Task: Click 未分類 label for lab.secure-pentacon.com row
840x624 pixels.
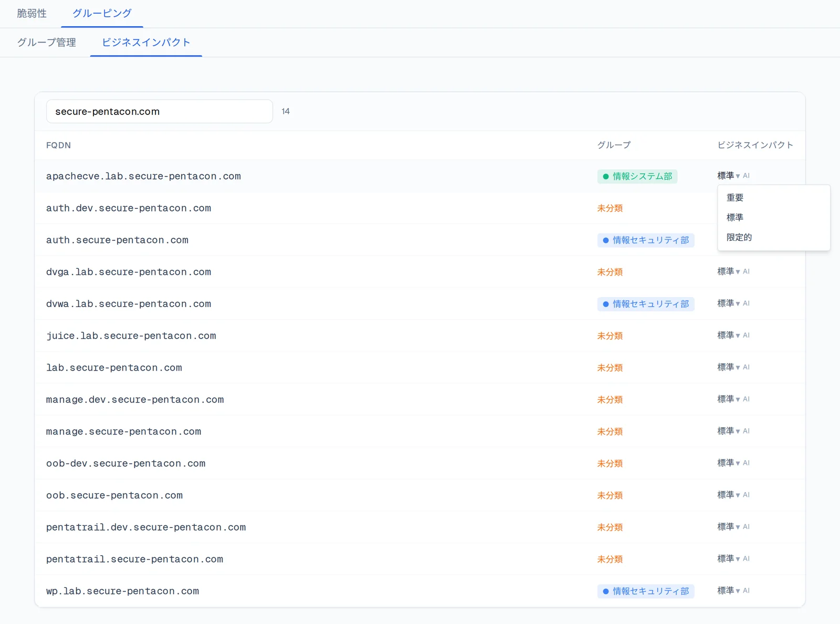Action: click(x=610, y=368)
